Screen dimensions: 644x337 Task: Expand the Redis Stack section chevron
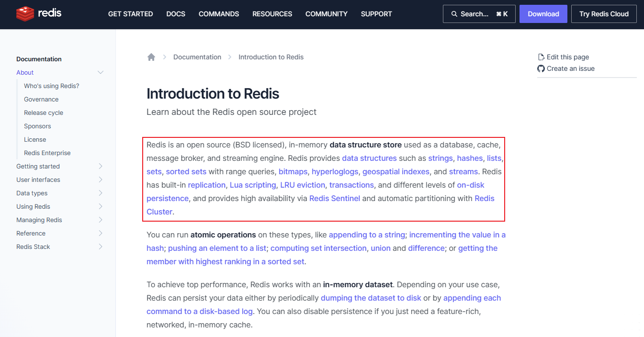click(x=101, y=247)
